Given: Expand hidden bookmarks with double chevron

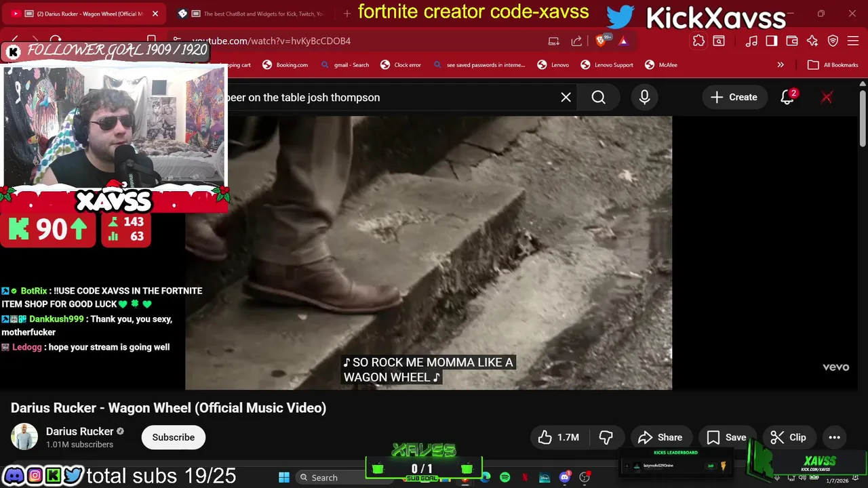Looking at the screenshot, I should point(781,65).
